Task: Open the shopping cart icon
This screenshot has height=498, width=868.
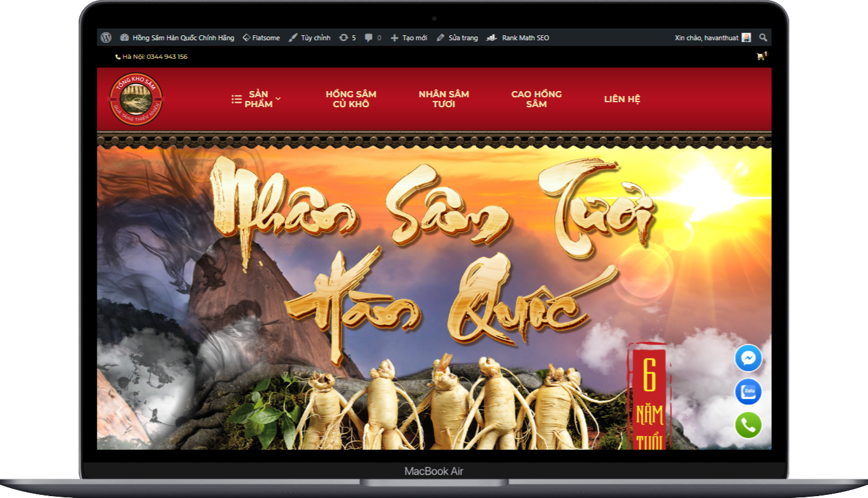Action: point(761,56)
